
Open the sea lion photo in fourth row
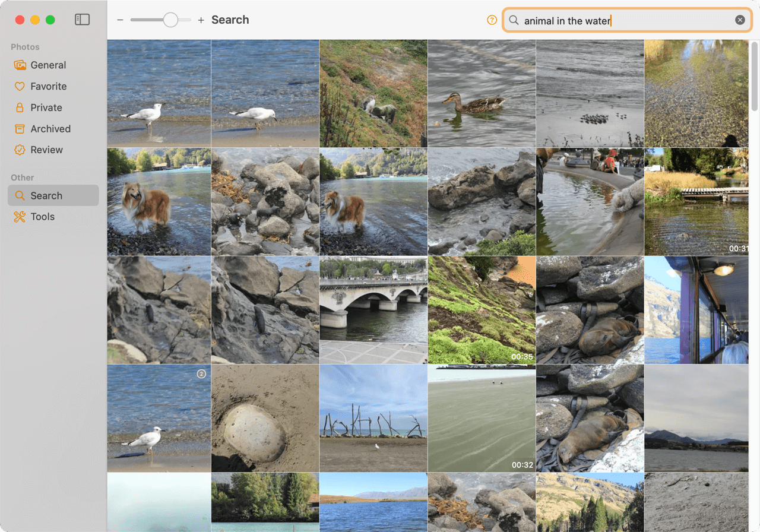pyautogui.click(x=590, y=418)
